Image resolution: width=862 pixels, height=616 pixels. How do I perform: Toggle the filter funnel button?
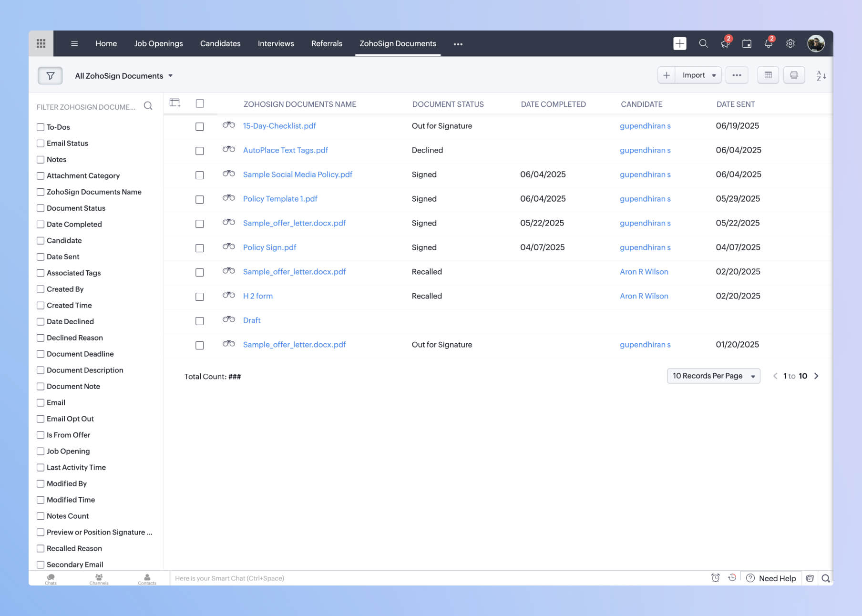tap(50, 75)
